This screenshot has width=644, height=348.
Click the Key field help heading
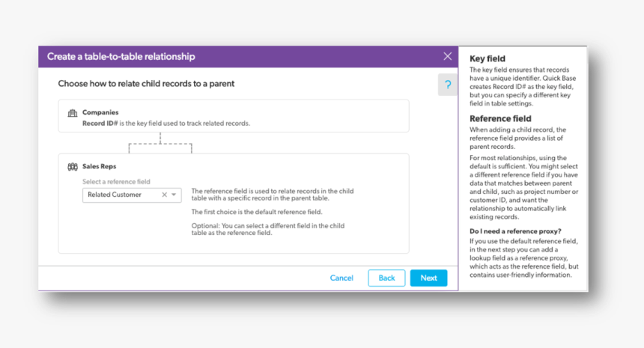point(487,58)
